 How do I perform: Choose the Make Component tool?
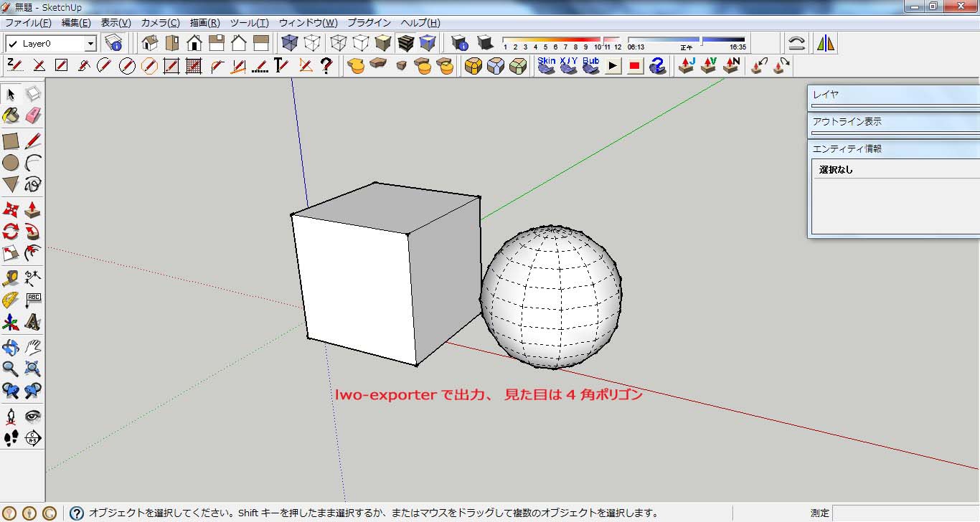pos(33,94)
